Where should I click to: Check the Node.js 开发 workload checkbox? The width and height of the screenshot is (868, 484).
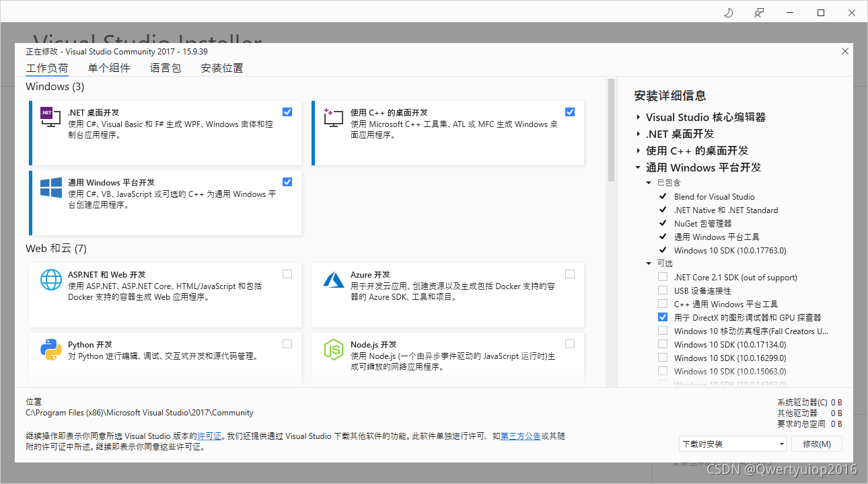coord(570,344)
